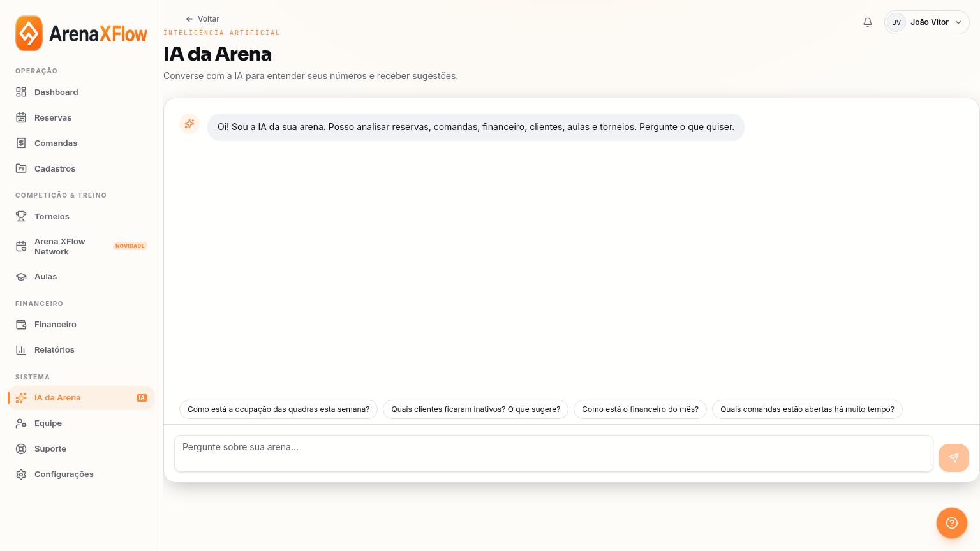Click the ArenaXFlow brand name text
The height and width of the screenshot is (551, 980).
[x=98, y=34]
